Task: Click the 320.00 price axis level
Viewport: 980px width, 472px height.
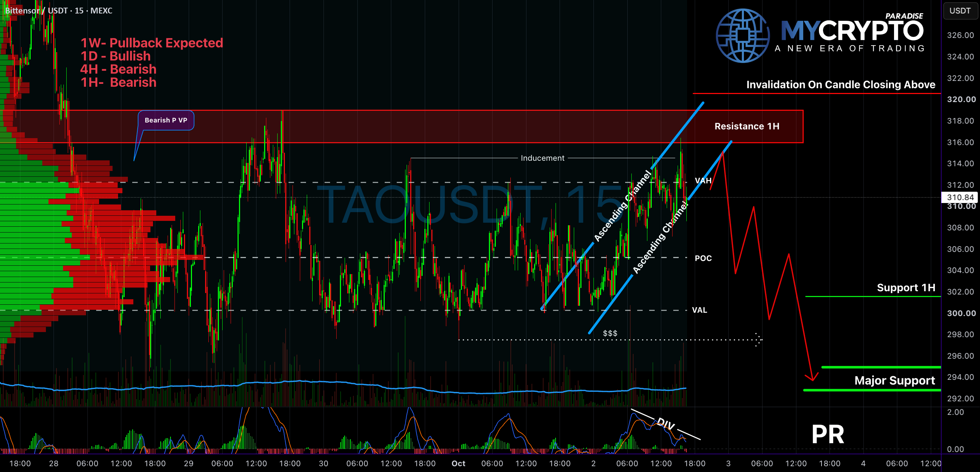Action: [x=961, y=100]
